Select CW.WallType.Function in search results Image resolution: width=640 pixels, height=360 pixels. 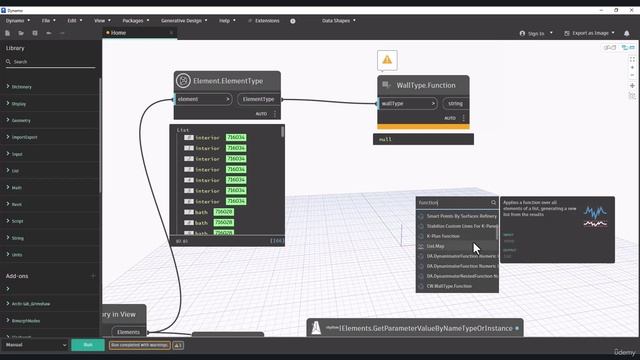457,286
